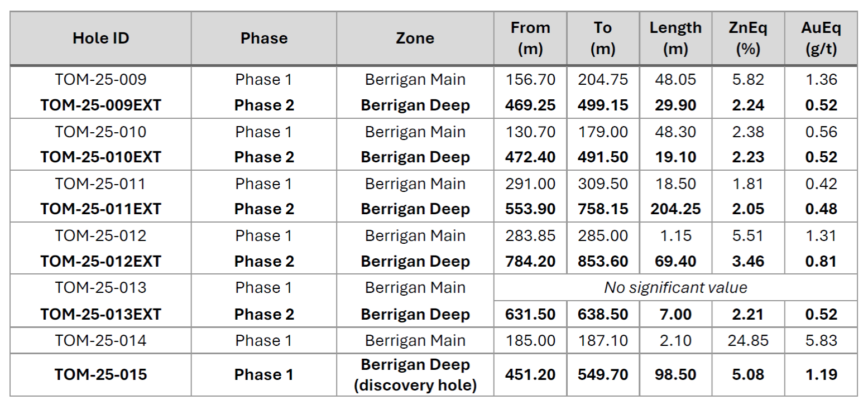Screen dimensions: 868x405
Task: Click the TOM-25-011EXT hole ID
Action: [x=101, y=209]
